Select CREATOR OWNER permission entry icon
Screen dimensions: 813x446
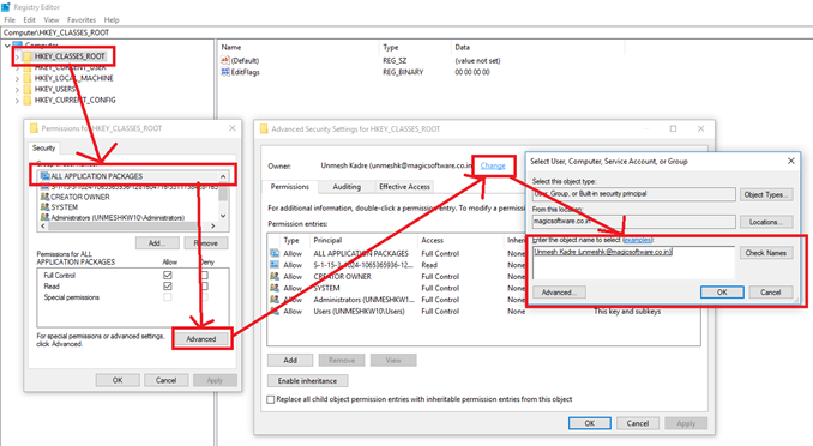pyautogui.click(x=274, y=276)
